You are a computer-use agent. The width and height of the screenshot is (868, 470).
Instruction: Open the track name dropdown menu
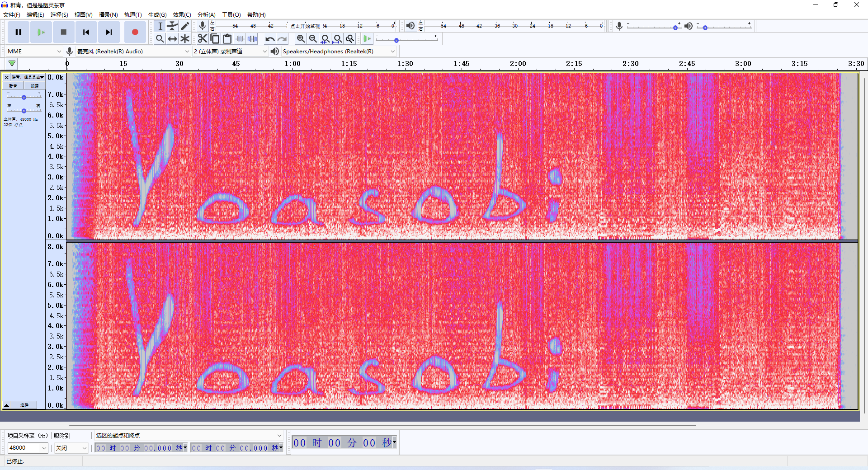click(28, 77)
